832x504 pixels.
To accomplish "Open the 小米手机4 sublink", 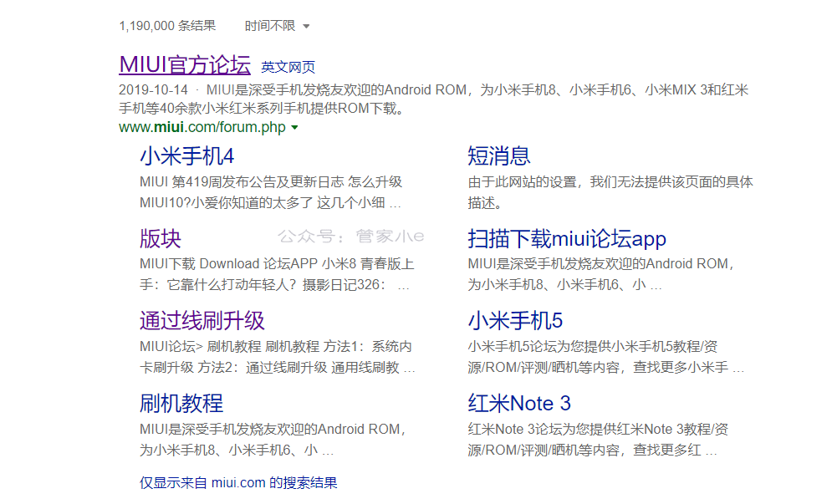I will pos(186,156).
